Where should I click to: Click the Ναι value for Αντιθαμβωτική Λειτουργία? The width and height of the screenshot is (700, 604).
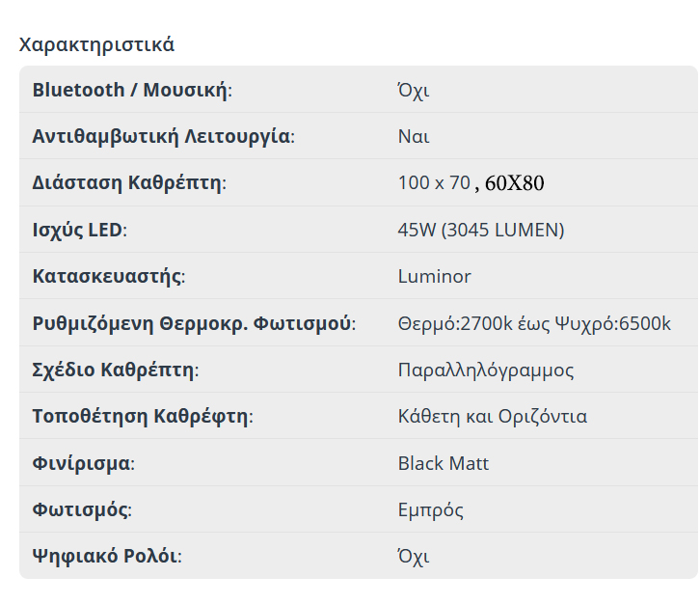(414, 136)
